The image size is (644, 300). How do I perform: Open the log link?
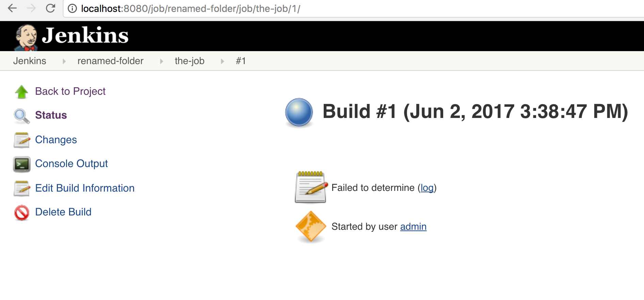[x=427, y=188]
